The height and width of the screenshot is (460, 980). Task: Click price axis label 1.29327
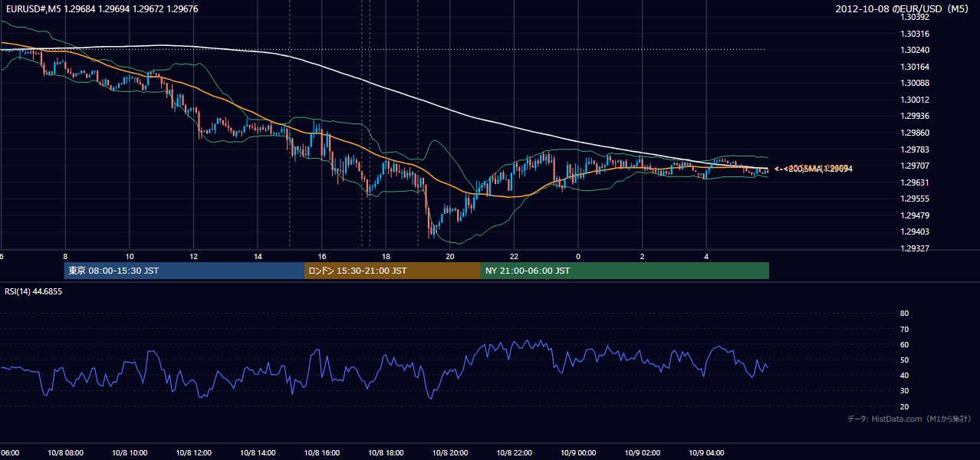click(x=916, y=248)
